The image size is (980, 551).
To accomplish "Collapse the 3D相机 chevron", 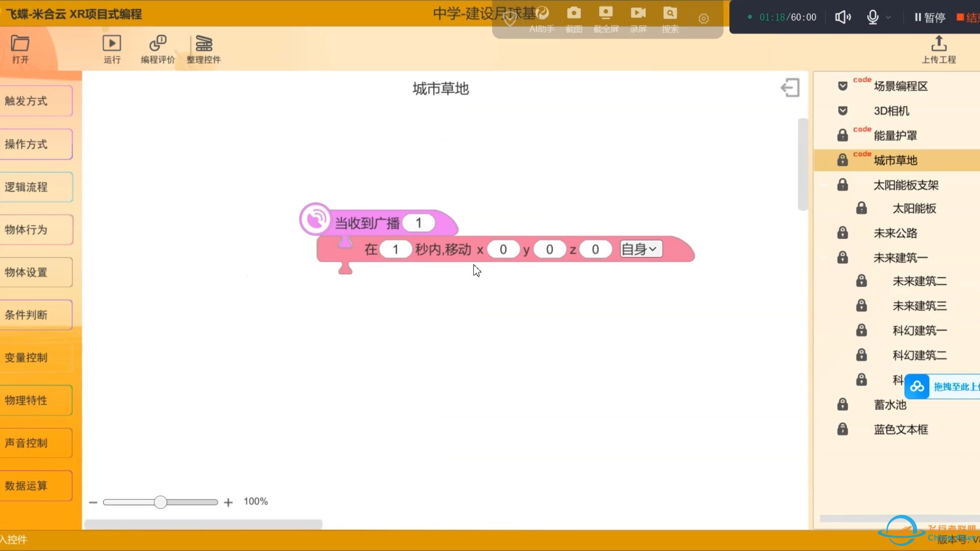I will coord(843,111).
